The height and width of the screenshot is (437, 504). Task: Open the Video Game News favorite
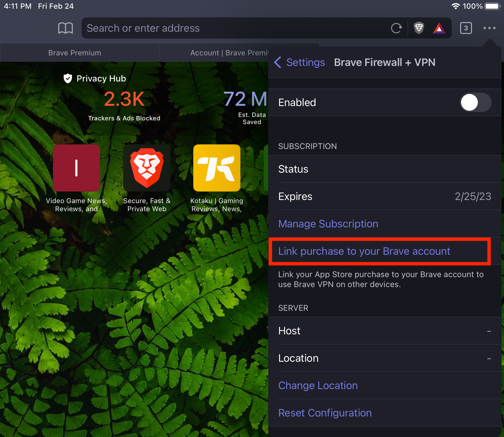tap(77, 168)
